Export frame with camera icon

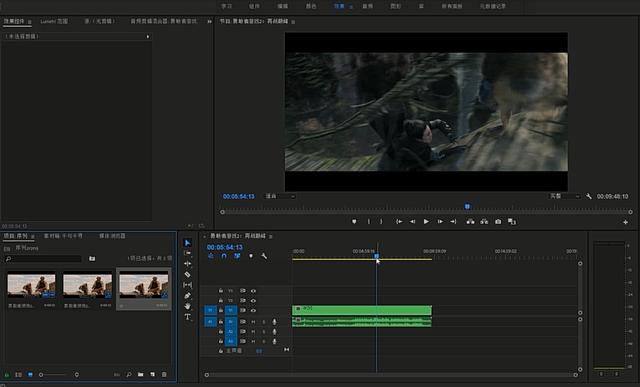click(498, 222)
